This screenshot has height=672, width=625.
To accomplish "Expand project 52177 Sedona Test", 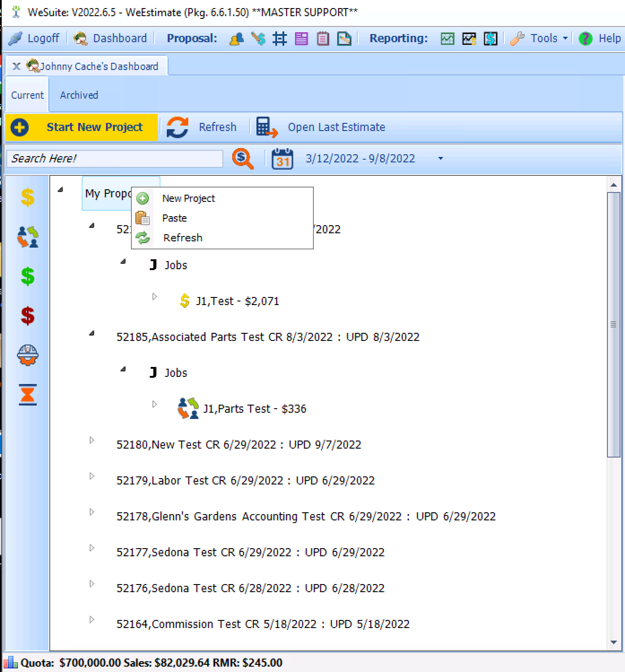I will [92, 548].
